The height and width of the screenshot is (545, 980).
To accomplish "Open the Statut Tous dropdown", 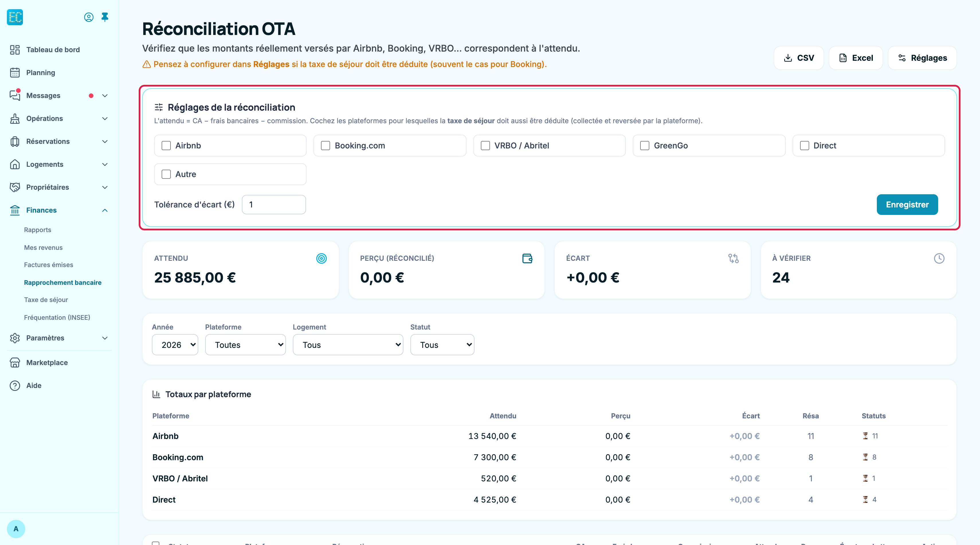I will tap(442, 345).
